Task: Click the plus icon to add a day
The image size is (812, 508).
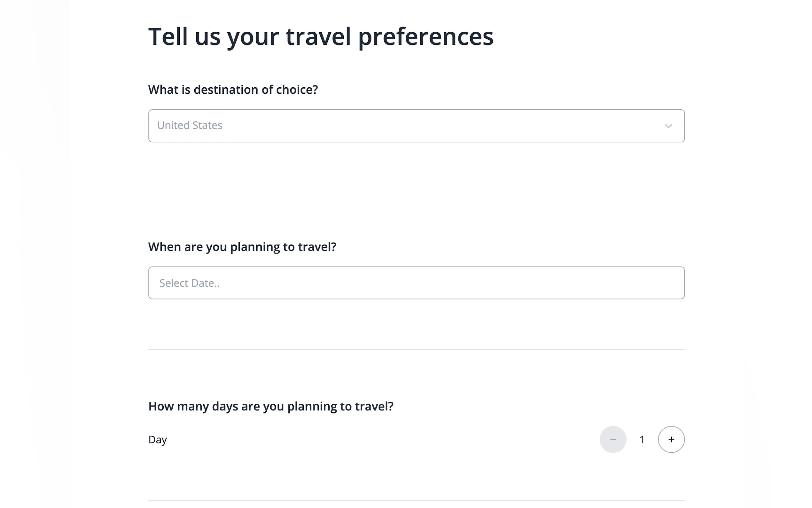Action: coord(671,440)
